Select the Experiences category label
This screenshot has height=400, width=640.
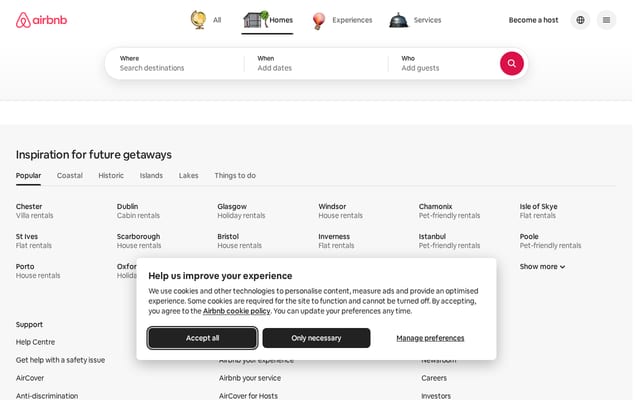(352, 20)
